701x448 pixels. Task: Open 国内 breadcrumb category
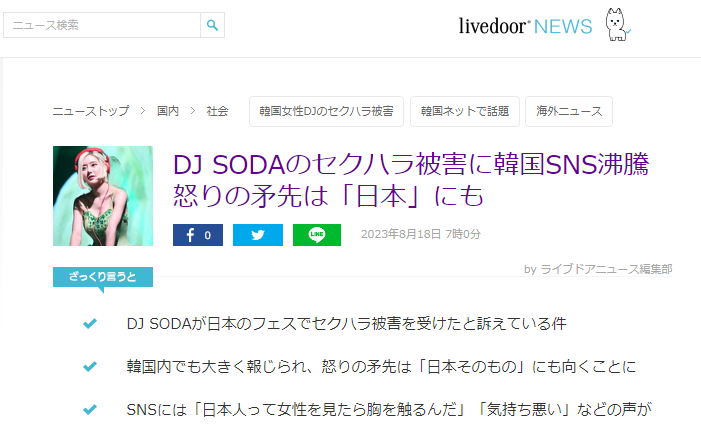coord(168,111)
